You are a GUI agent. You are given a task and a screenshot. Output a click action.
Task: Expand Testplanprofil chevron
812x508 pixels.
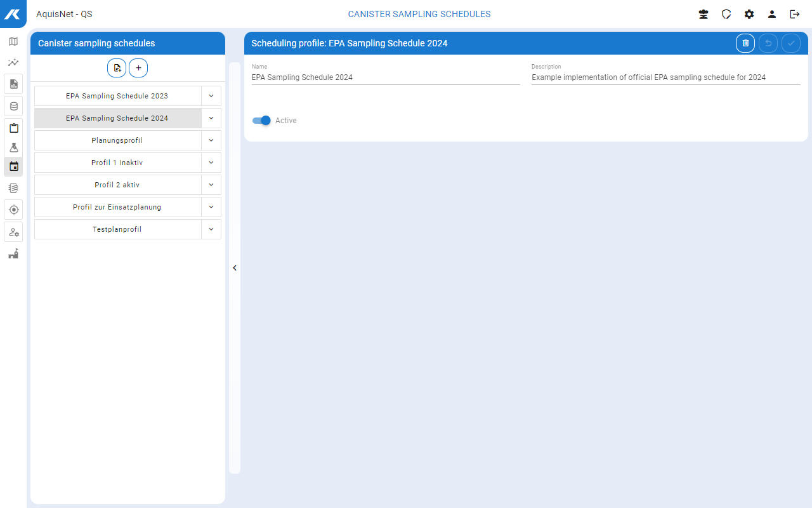point(211,229)
